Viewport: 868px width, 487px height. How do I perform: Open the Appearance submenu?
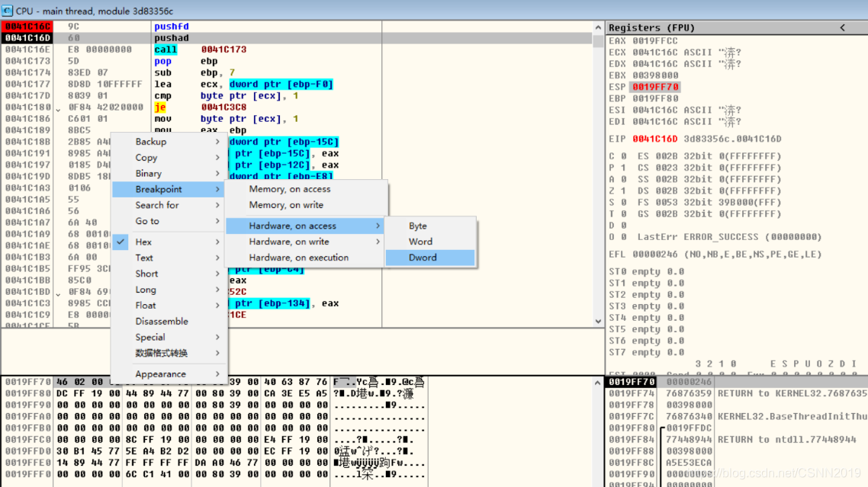tap(169, 374)
